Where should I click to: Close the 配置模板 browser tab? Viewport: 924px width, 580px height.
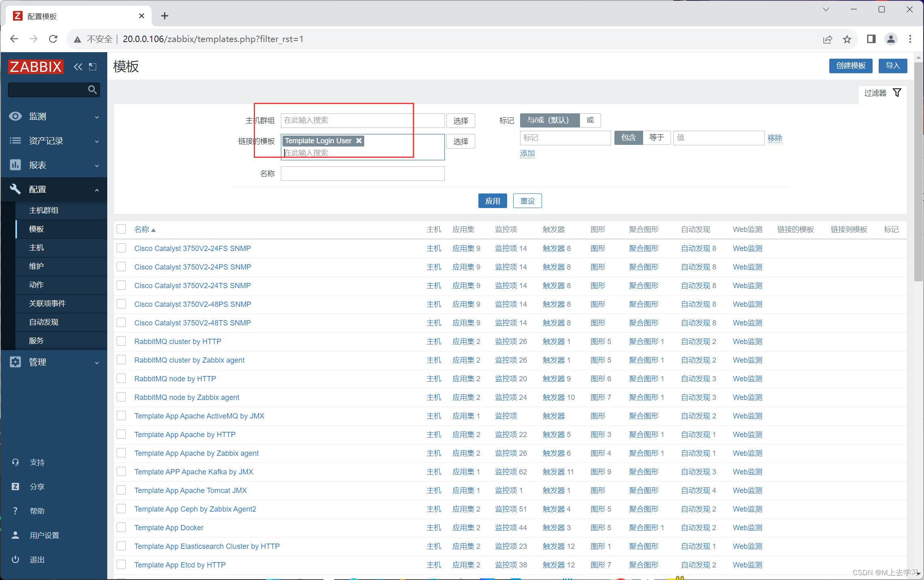pyautogui.click(x=142, y=16)
